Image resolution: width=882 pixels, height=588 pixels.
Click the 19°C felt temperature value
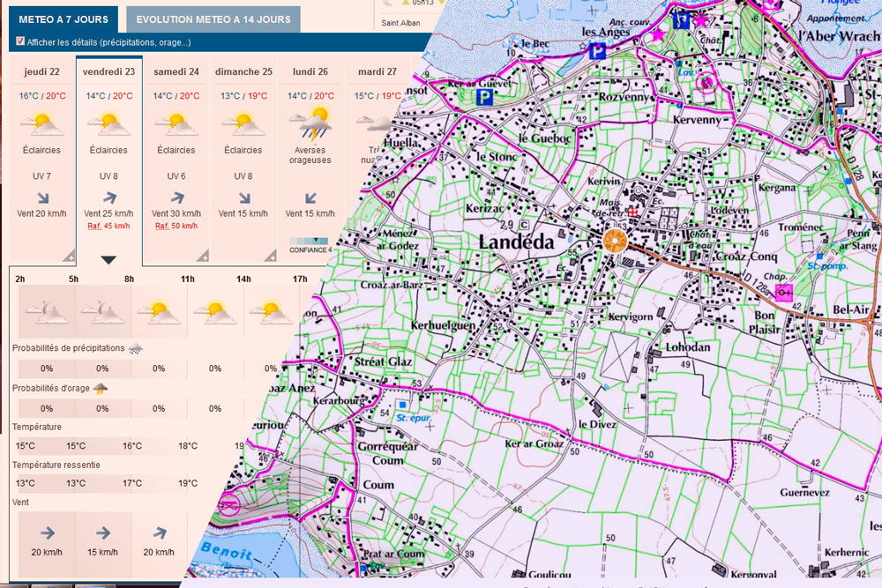[188, 483]
